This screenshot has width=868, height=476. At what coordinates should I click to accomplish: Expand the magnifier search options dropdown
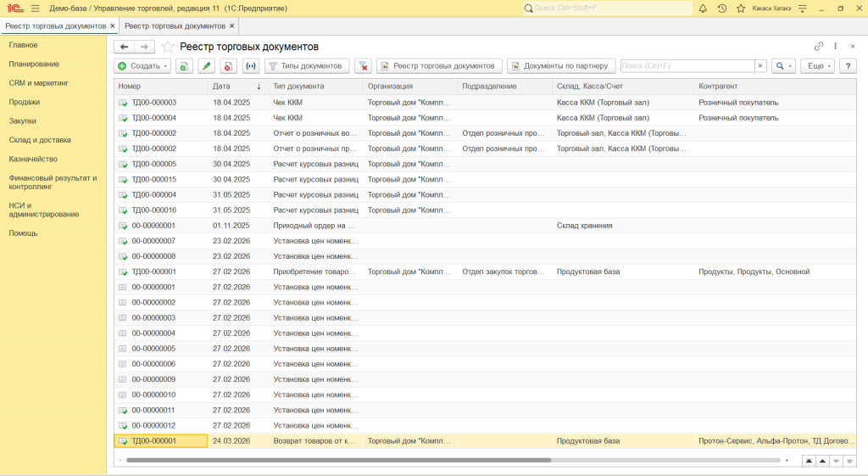tap(791, 66)
